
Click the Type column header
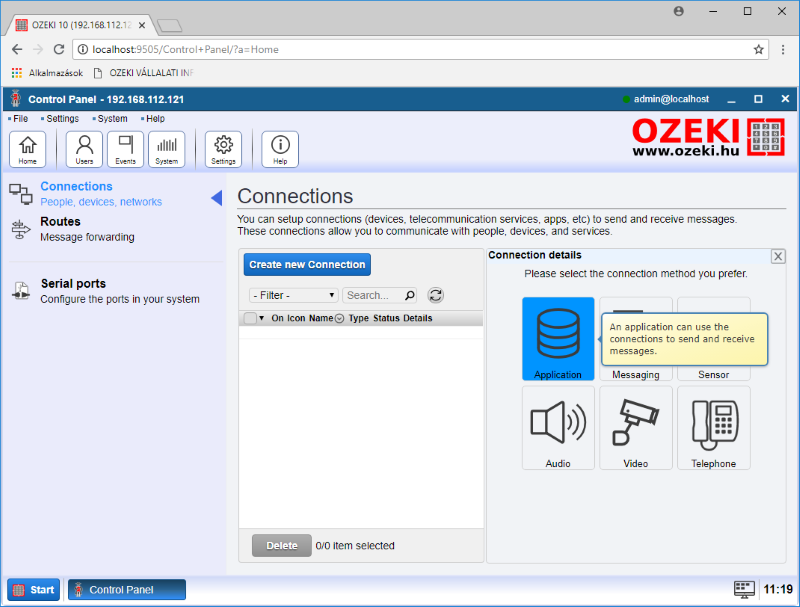click(359, 318)
